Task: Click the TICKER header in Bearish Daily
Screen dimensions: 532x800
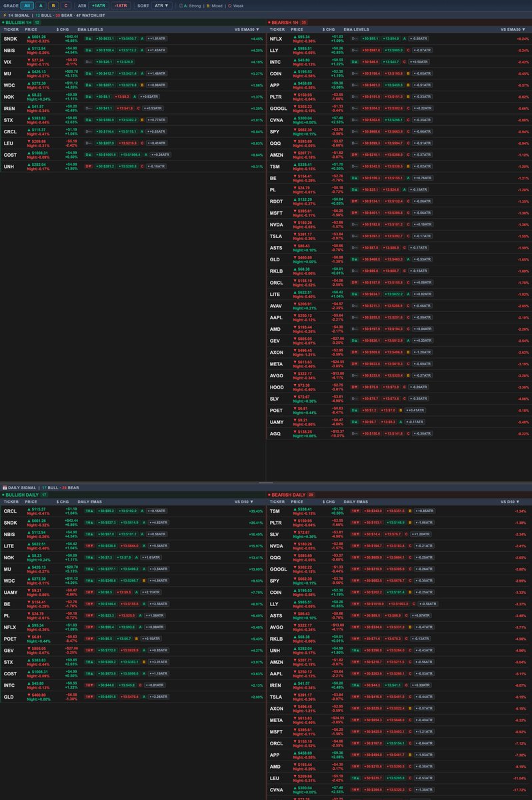Action: [x=277, y=501]
